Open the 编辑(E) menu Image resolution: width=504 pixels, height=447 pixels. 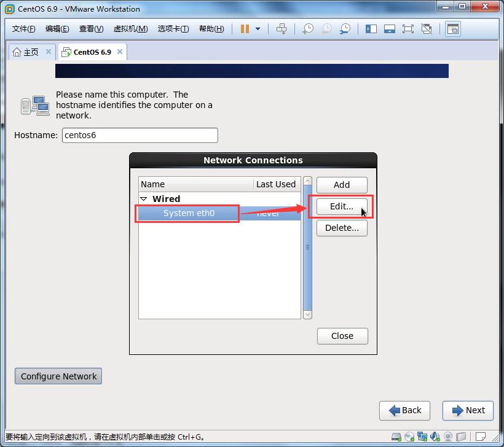[x=57, y=29]
